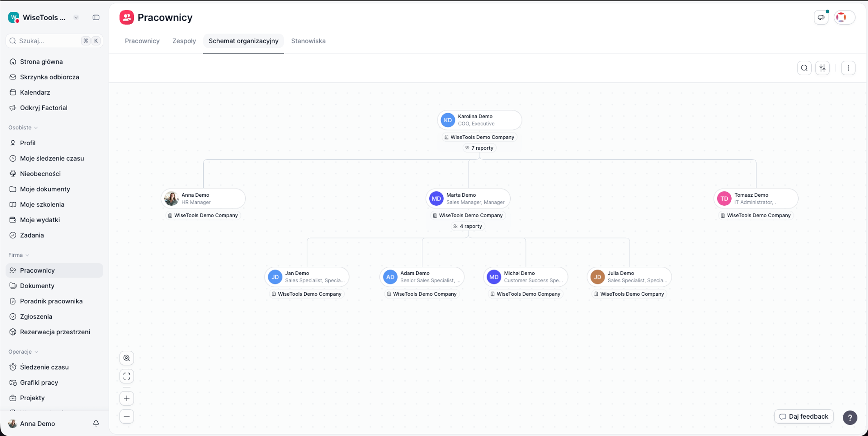Select the Schemat organizacyjny tab
The height and width of the screenshot is (436, 868).
coord(243,41)
